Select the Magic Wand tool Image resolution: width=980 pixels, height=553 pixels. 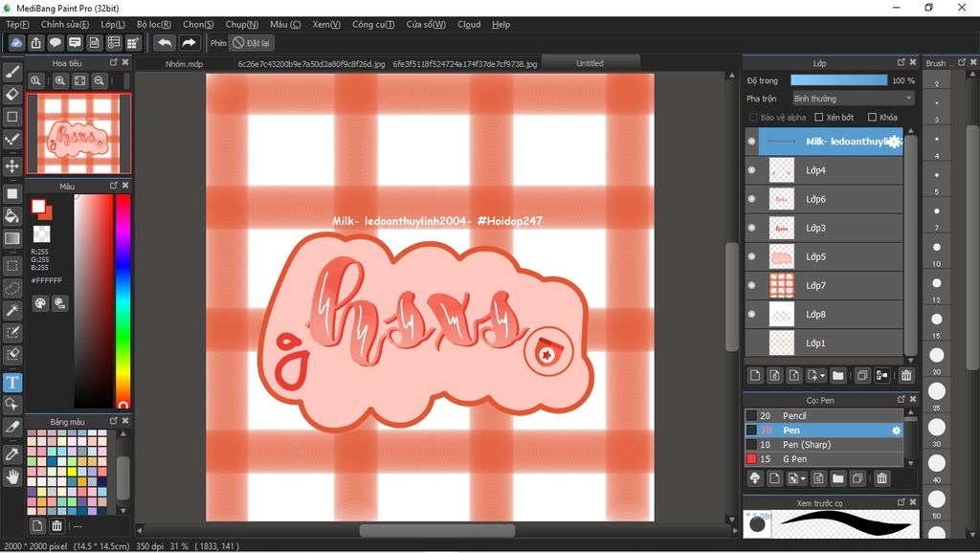click(12, 310)
